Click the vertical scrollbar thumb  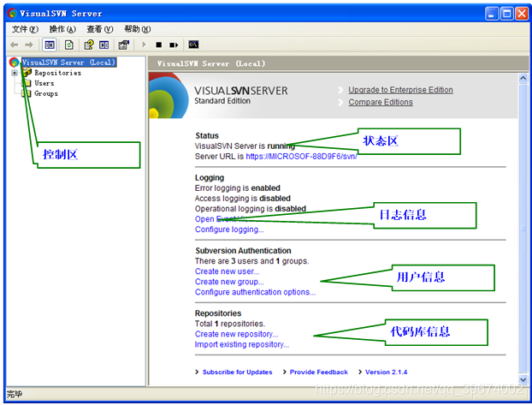(523, 229)
